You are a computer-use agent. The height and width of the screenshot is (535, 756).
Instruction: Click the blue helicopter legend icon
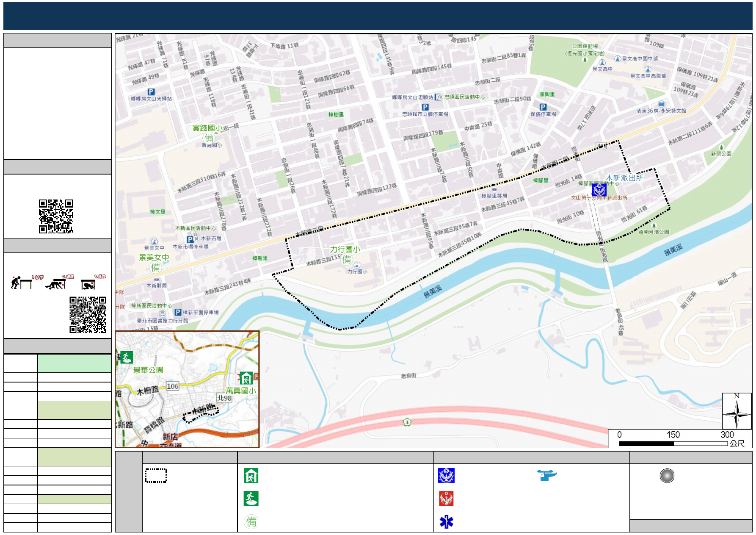[x=547, y=475]
